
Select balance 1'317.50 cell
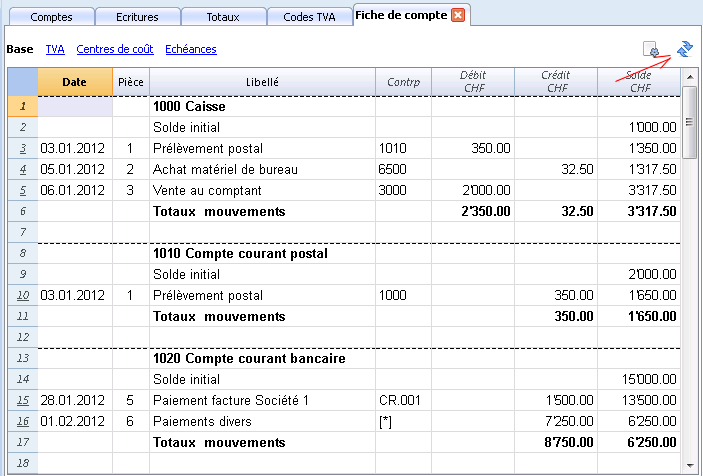coord(639,169)
